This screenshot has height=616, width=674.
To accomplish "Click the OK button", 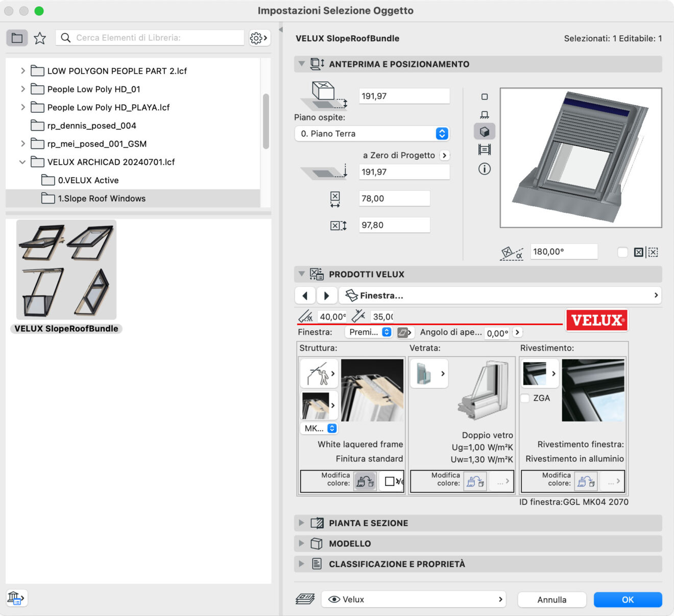I will [x=628, y=600].
